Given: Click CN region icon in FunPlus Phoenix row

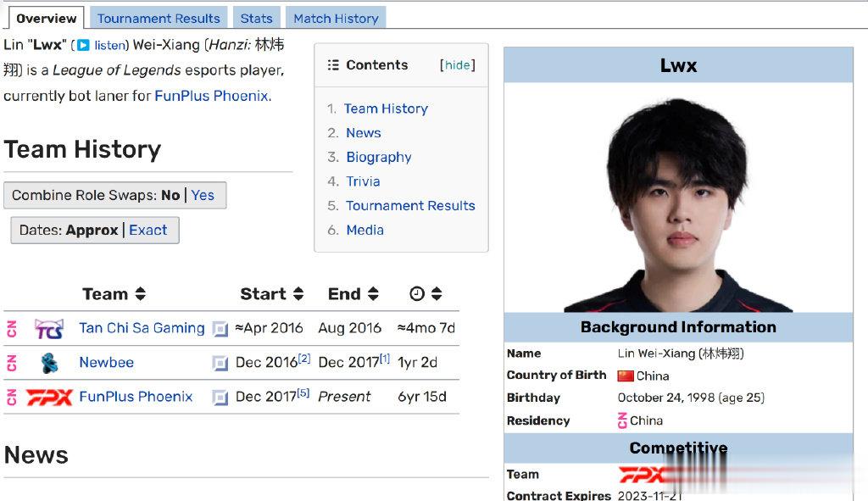Looking at the screenshot, I should [x=12, y=397].
